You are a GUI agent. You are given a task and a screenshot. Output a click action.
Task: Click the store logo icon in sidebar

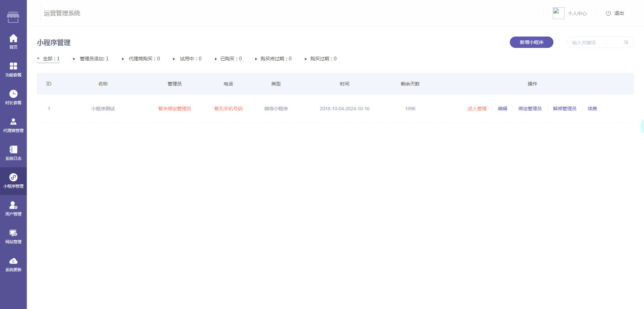[13, 17]
